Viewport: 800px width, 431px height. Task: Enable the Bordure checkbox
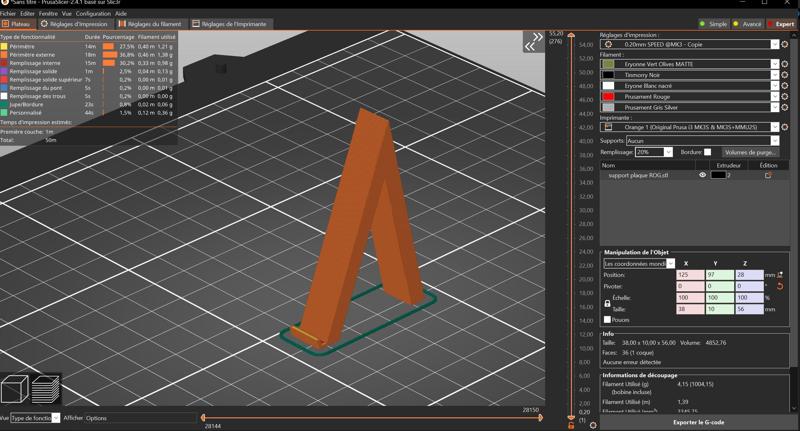(708, 152)
